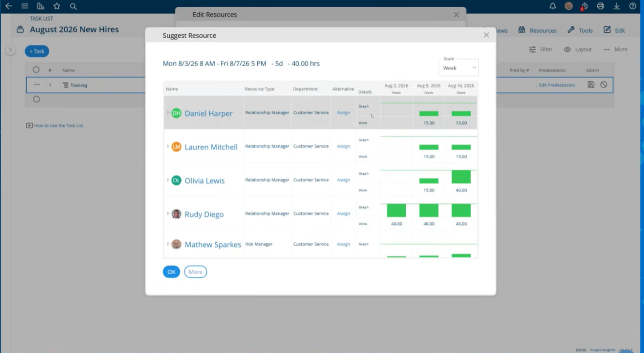644x353 pixels.
Task: Open the Filter options
Action: (540, 49)
